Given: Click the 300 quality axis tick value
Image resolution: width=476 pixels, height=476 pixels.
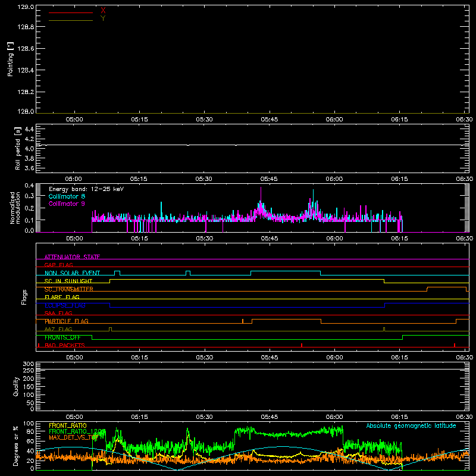Looking at the screenshot, I should pyautogui.click(x=29, y=364).
